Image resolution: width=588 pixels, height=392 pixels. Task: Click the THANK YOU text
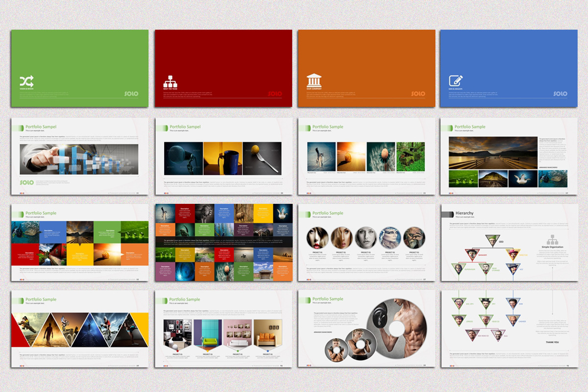coord(552,342)
